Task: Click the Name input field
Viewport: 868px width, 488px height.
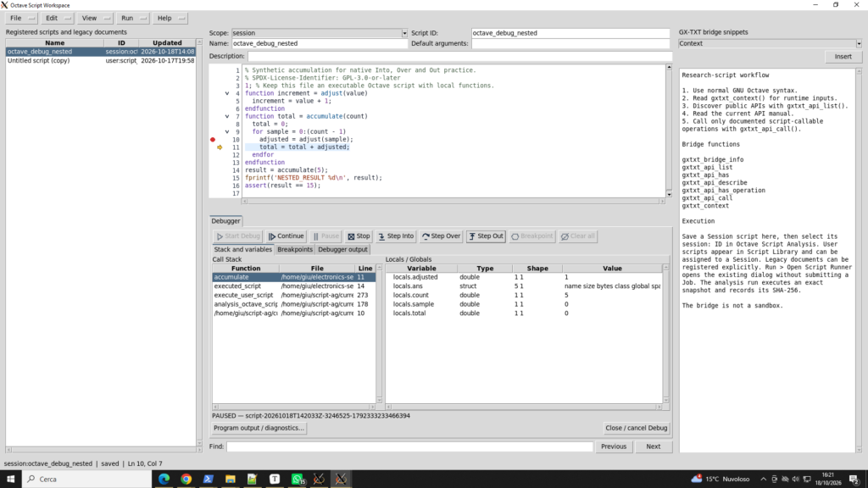Action: tap(320, 43)
